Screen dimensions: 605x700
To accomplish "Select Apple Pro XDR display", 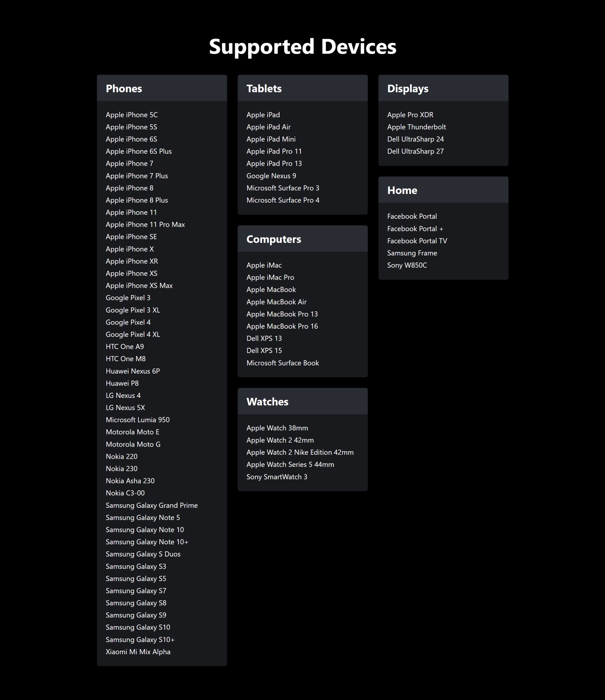I will tap(410, 115).
